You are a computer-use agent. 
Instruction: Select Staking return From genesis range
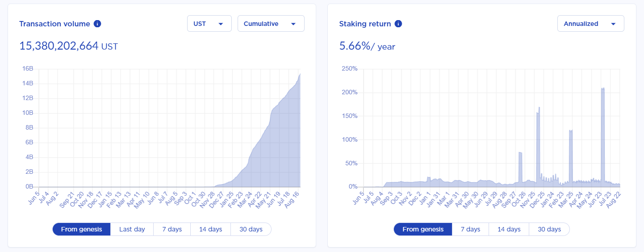pos(423,229)
